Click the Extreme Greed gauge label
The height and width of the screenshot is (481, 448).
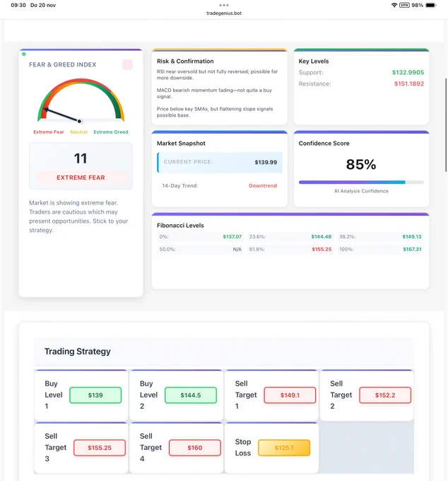pos(111,132)
